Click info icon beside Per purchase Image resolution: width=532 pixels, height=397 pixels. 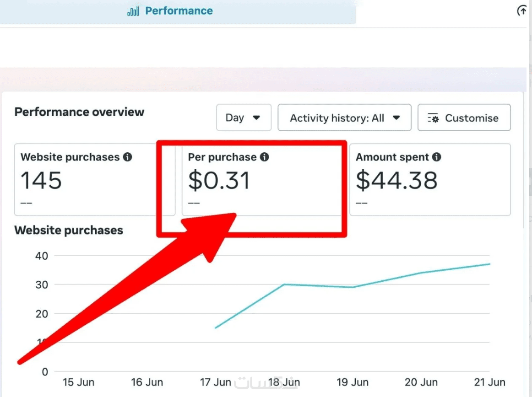[264, 157]
